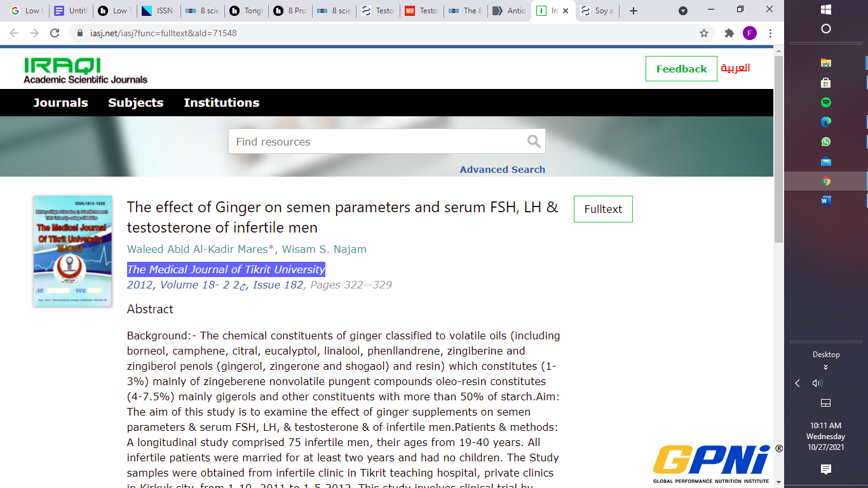The height and width of the screenshot is (488, 868).
Task: Click the volume speaker icon
Action: click(817, 383)
